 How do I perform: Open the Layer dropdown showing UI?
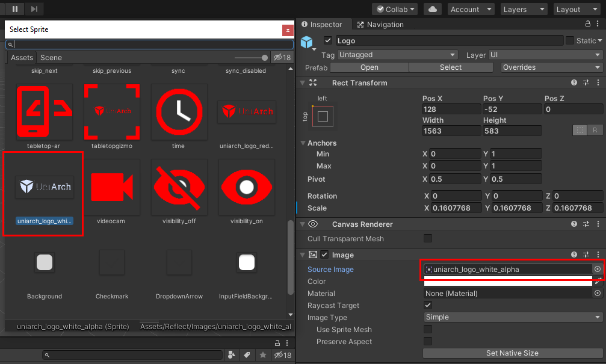coord(545,55)
